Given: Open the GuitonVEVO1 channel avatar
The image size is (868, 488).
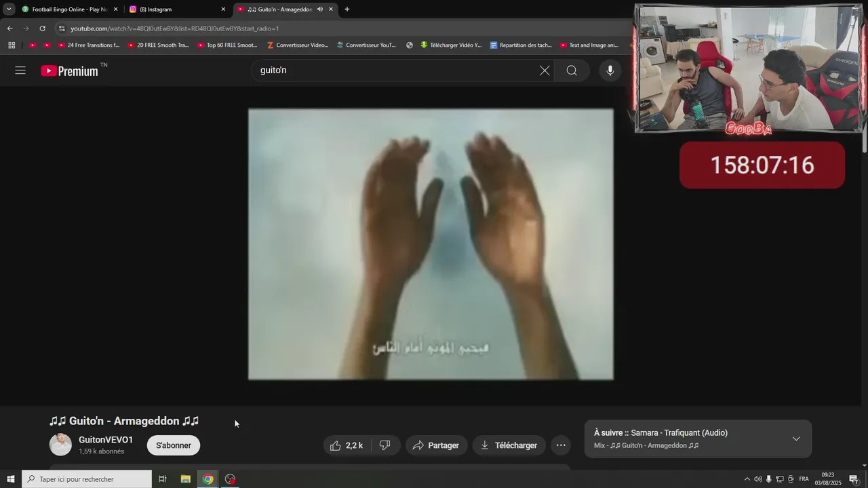Looking at the screenshot, I should pos(60,445).
